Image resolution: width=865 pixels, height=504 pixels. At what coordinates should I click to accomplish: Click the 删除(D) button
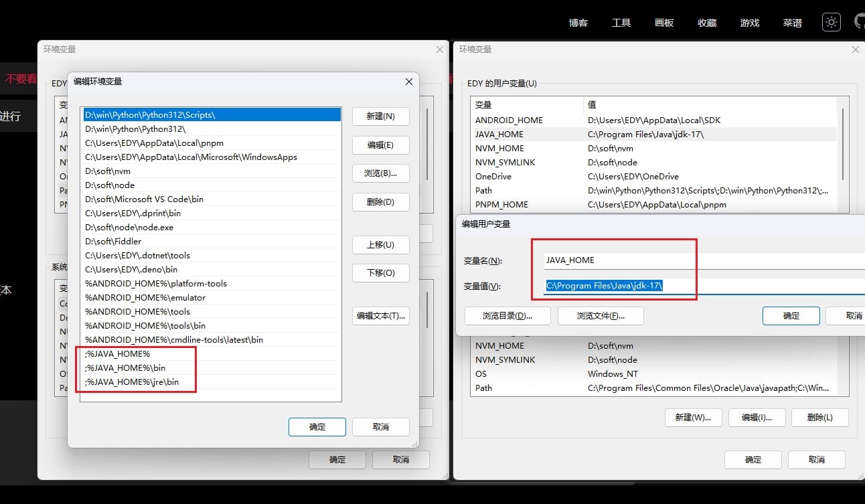click(381, 201)
